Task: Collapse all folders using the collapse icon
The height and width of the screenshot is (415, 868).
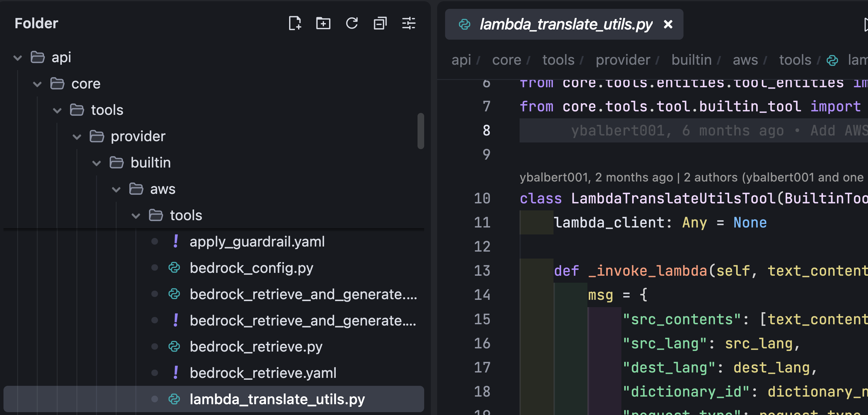Action: click(x=380, y=23)
